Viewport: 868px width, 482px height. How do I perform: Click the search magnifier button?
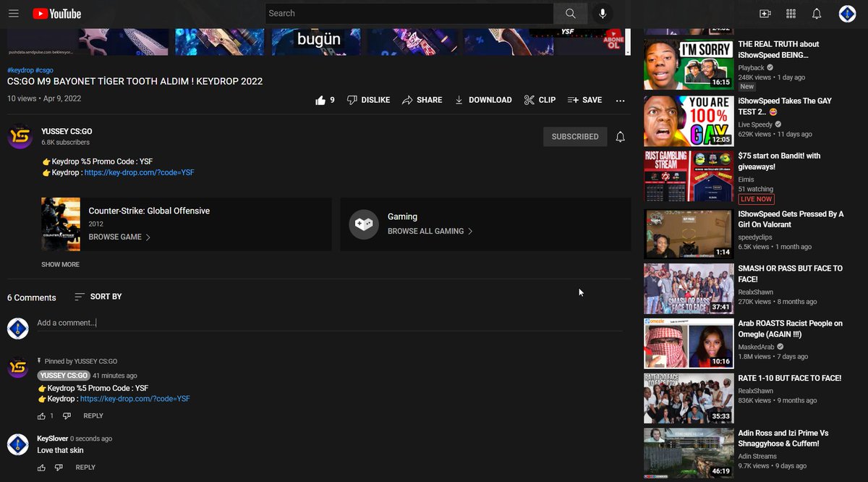tap(571, 13)
